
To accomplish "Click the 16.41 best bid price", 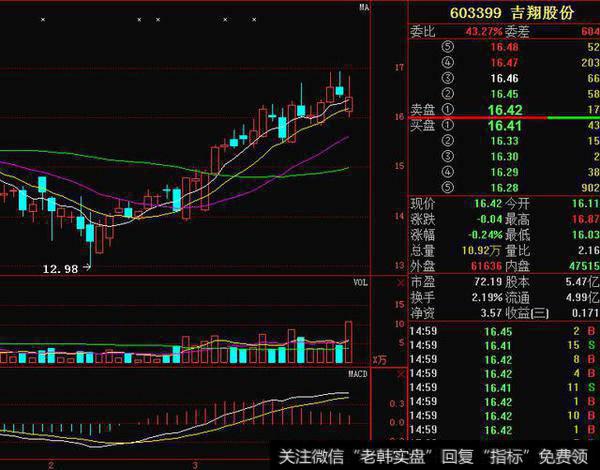I will [503, 126].
